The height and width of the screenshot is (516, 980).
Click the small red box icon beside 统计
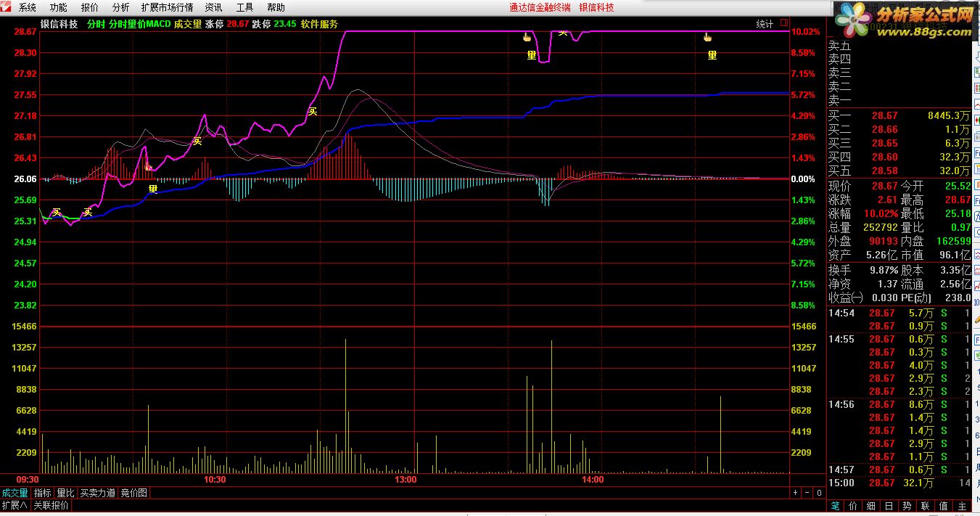point(783,24)
